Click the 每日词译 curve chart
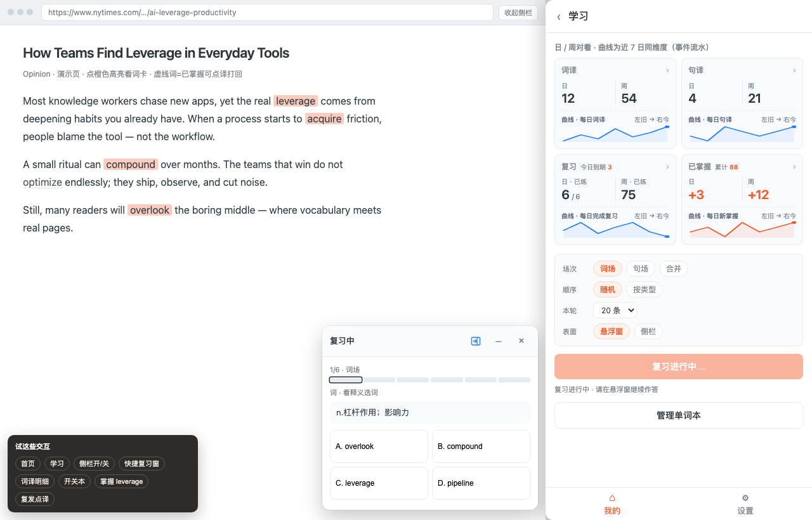The width and height of the screenshot is (812, 520). pos(615,134)
